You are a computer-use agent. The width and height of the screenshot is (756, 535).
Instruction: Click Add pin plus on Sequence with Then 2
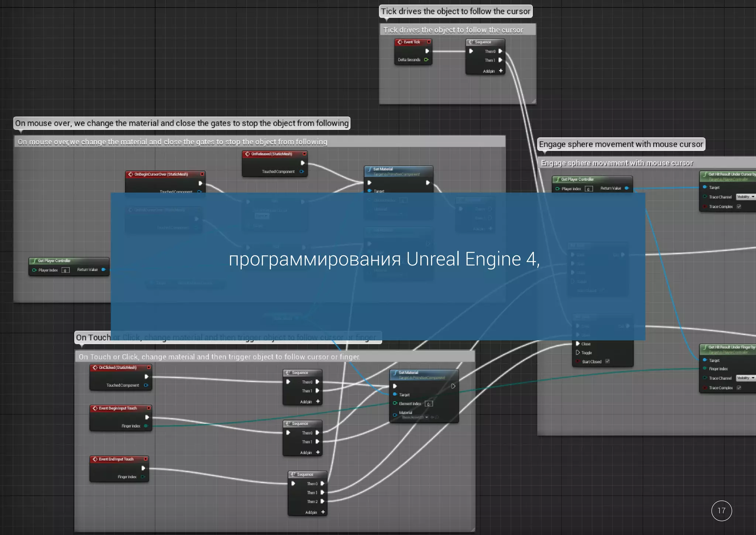click(x=323, y=512)
